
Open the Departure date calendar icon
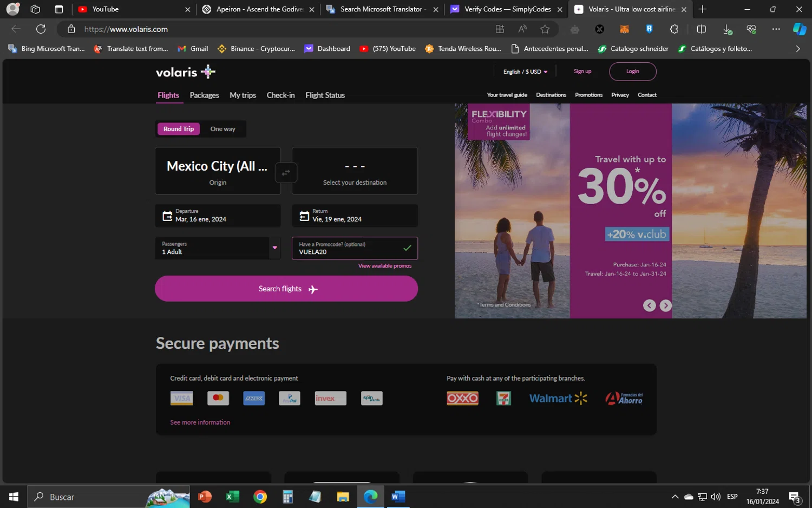click(167, 216)
